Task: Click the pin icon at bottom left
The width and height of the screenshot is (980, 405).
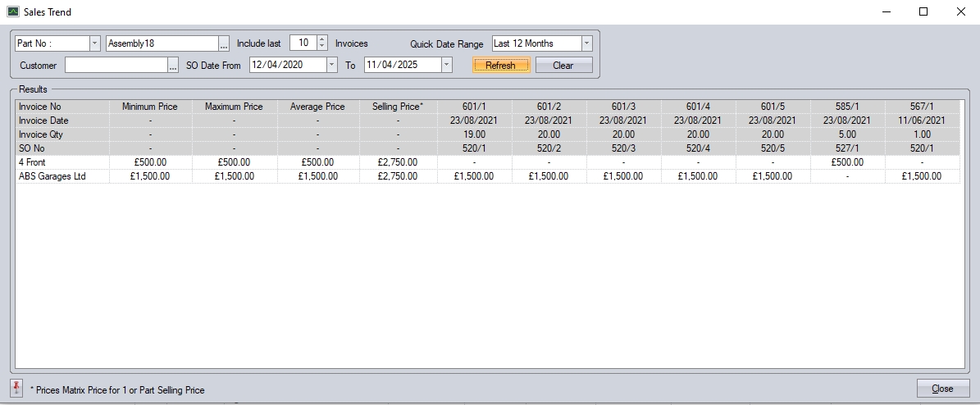Action: 16,389
